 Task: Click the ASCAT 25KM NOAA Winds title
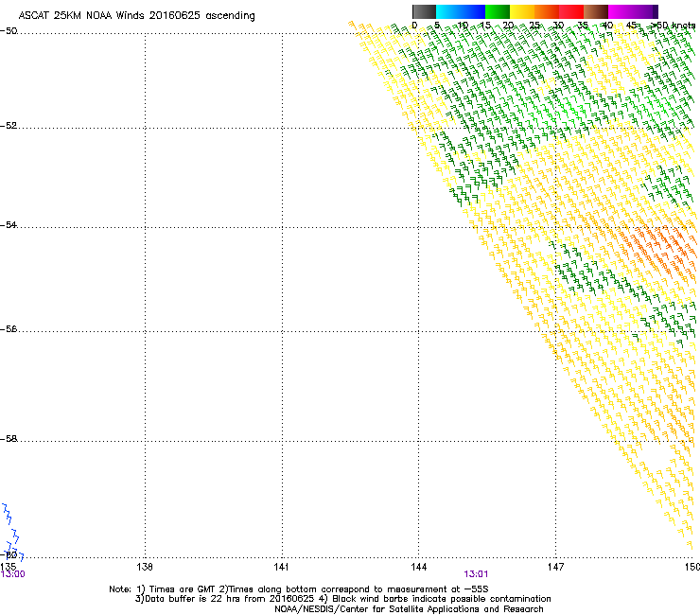tap(136, 16)
